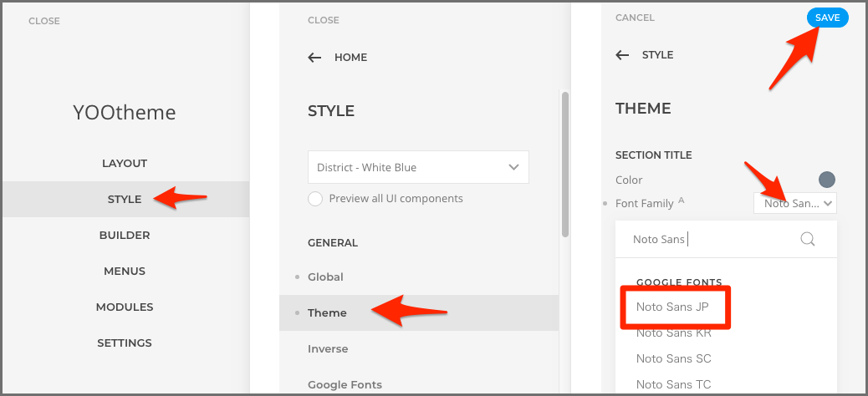Open the Layout menu item
The width and height of the screenshot is (868, 396).
(x=125, y=163)
